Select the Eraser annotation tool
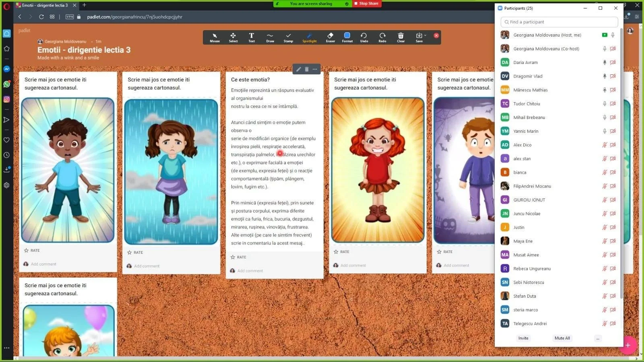 [330, 37]
